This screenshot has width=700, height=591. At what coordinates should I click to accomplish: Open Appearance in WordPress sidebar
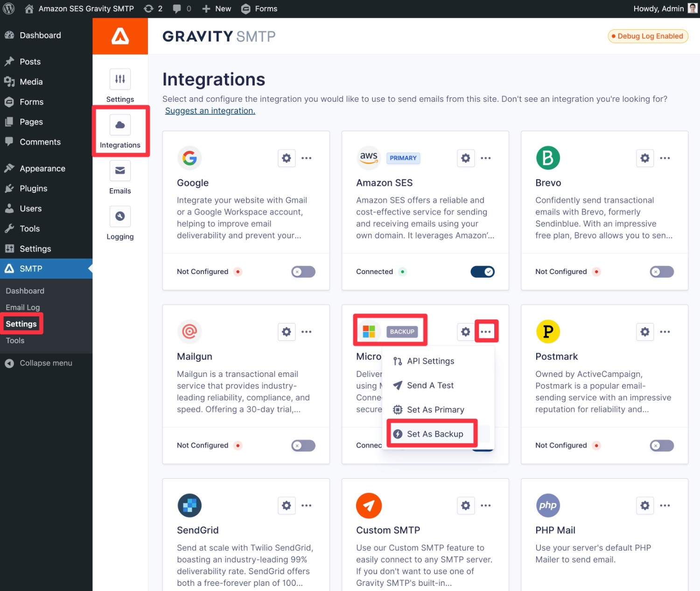[x=46, y=169]
